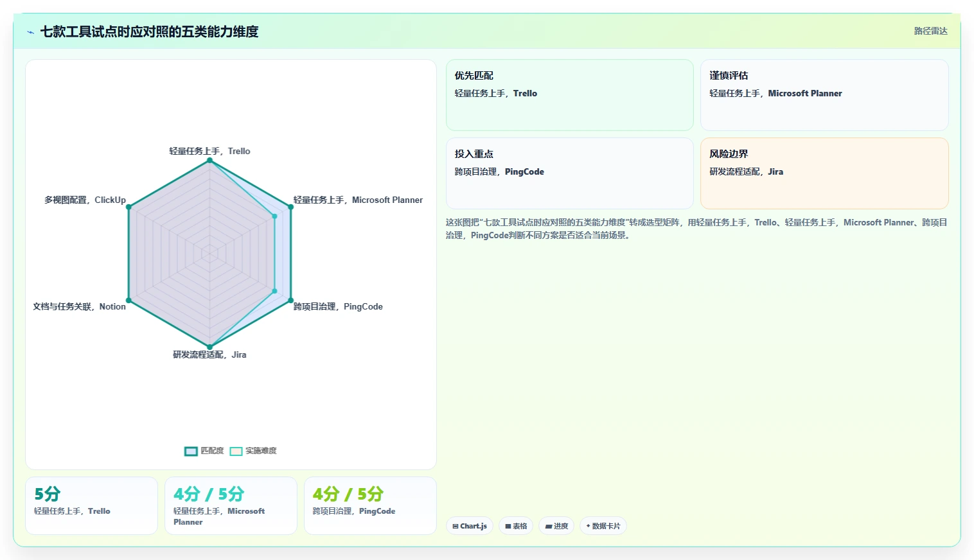974x560 pixels.
Task: Click the description paragraph starting 这张图把
Action: tap(696, 229)
